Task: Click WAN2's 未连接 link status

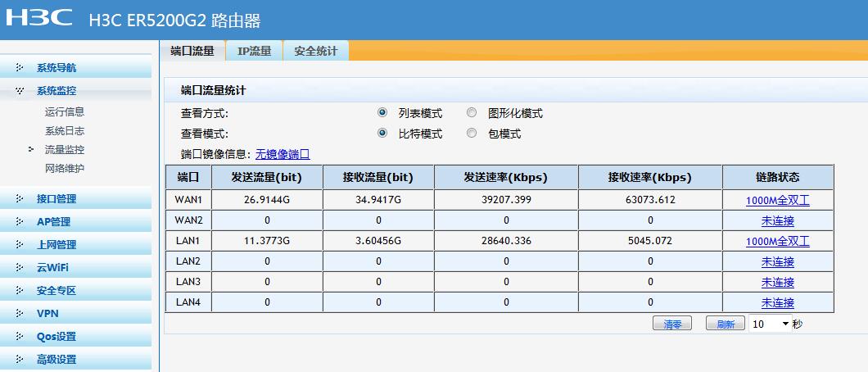Action: pos(778,221)
